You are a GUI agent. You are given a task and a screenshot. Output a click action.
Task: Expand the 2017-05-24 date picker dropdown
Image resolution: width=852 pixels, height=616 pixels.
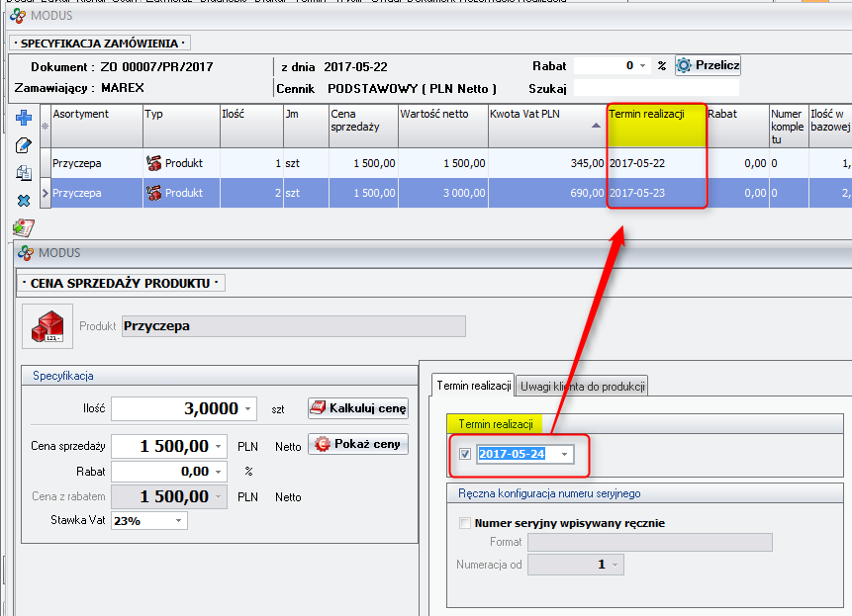coord(564,454)
